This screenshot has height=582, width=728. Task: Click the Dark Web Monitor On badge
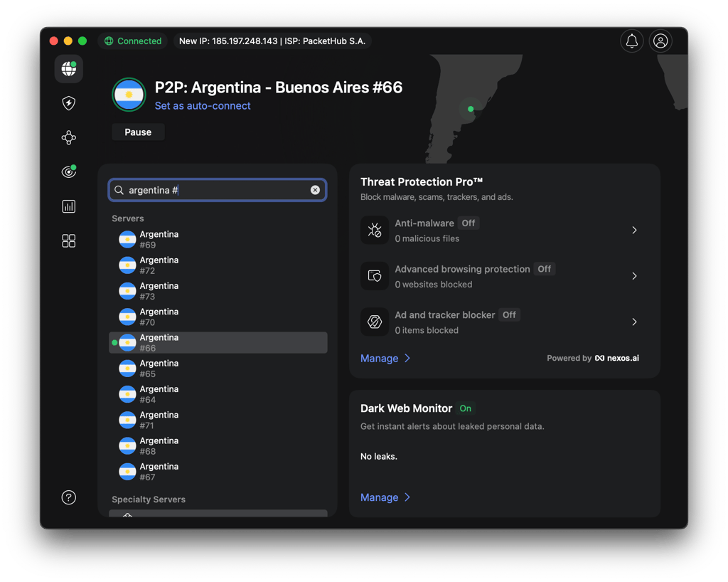[x=465, y=408]
